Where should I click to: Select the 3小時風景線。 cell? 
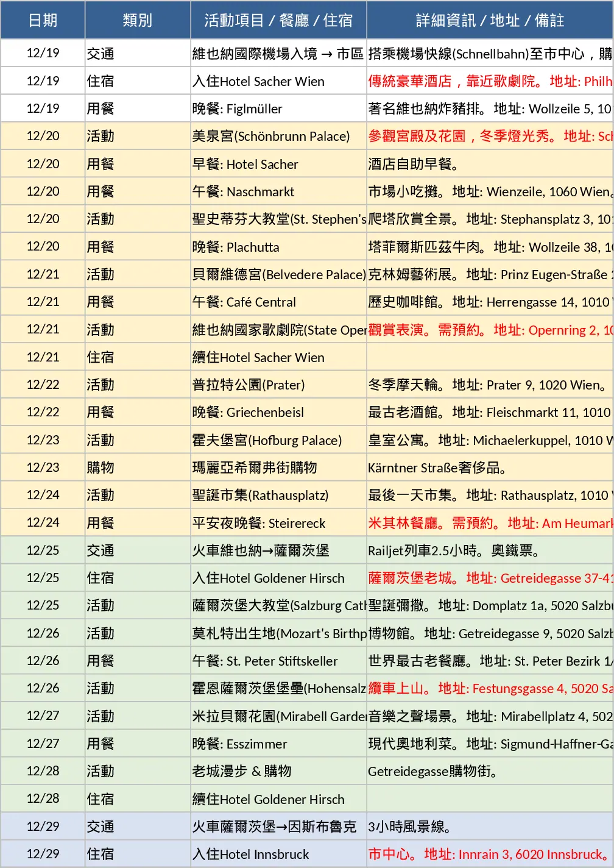pyautogui.click(x=490, y=827)
